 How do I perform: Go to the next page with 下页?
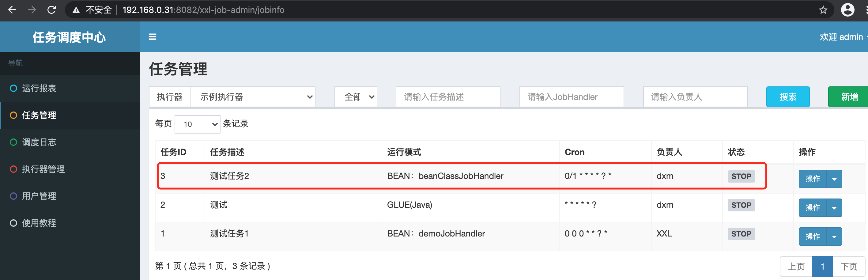point(849,267)
